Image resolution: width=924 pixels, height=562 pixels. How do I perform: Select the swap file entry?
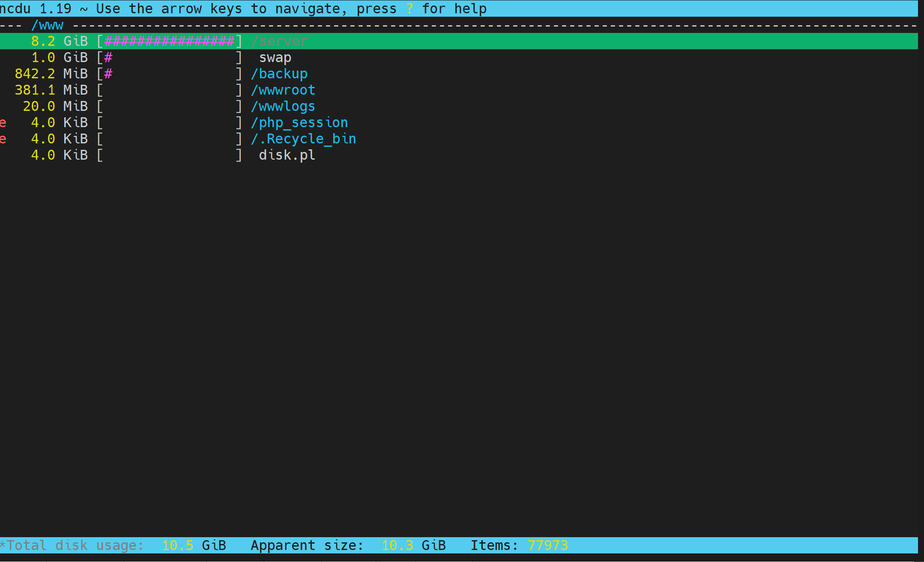(x=275, y=57)
